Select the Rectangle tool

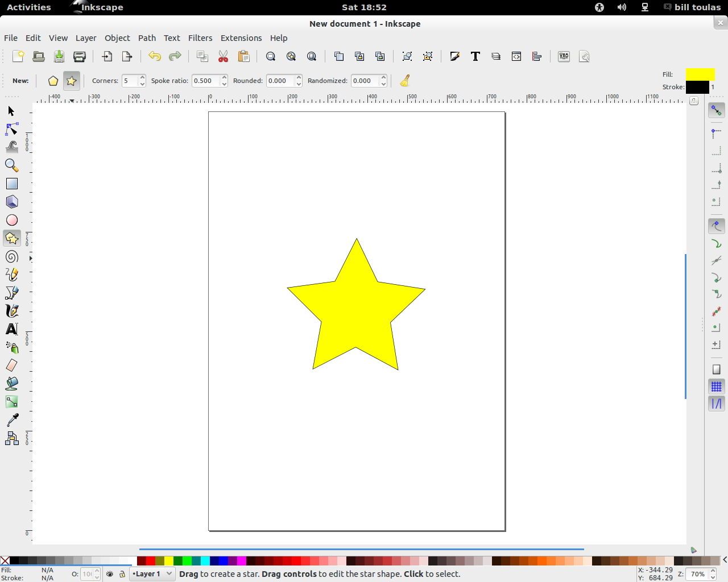11,184
